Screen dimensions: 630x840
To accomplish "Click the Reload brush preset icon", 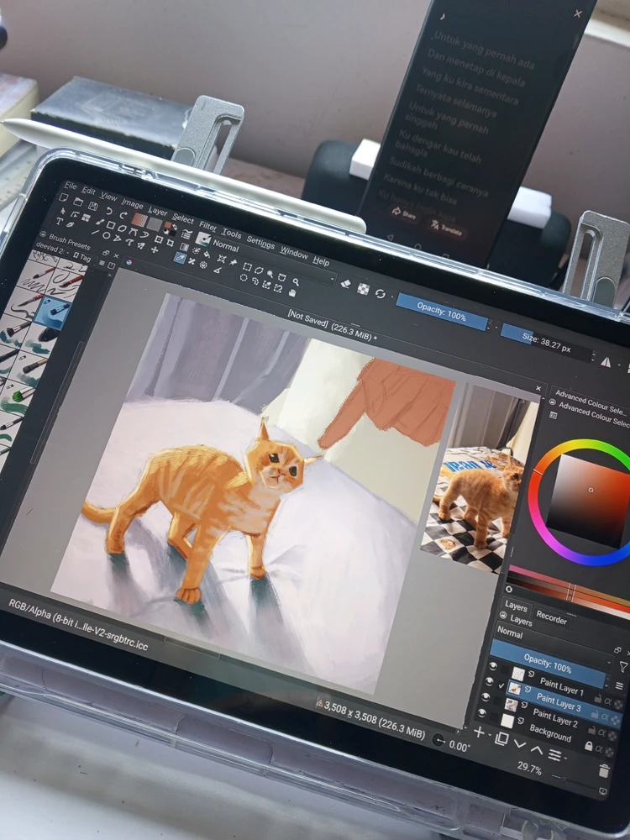I will (x=381, y=293).
